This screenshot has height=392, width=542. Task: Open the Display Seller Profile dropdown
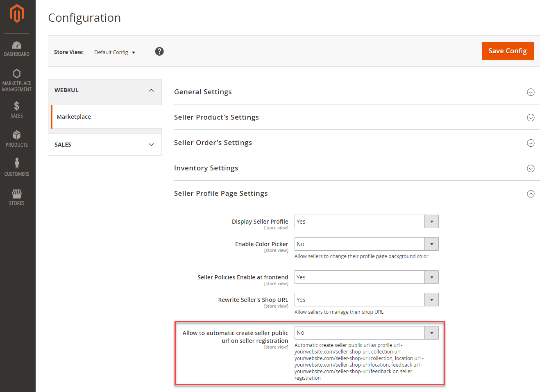(366, 222)
